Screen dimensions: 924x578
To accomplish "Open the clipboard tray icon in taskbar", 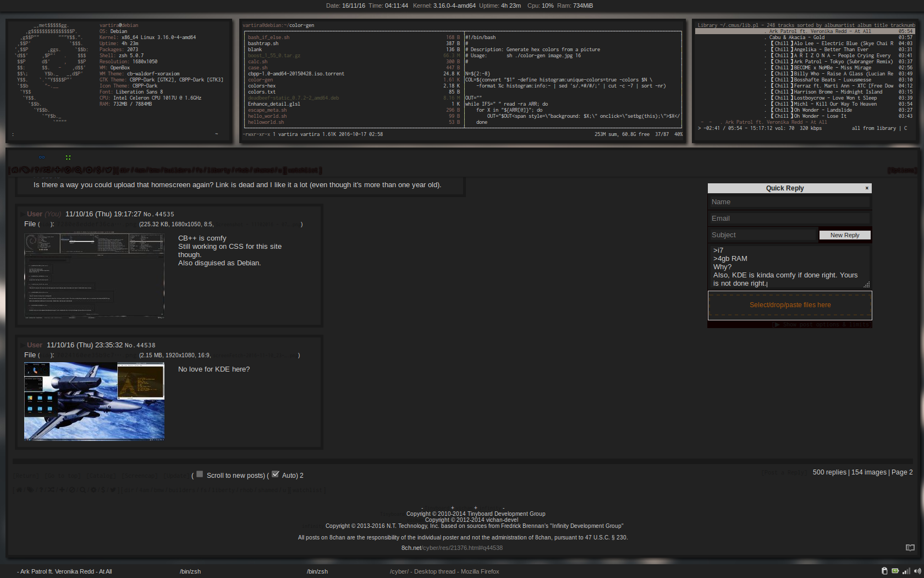I will pyautogui.click(x=884, y=571).
